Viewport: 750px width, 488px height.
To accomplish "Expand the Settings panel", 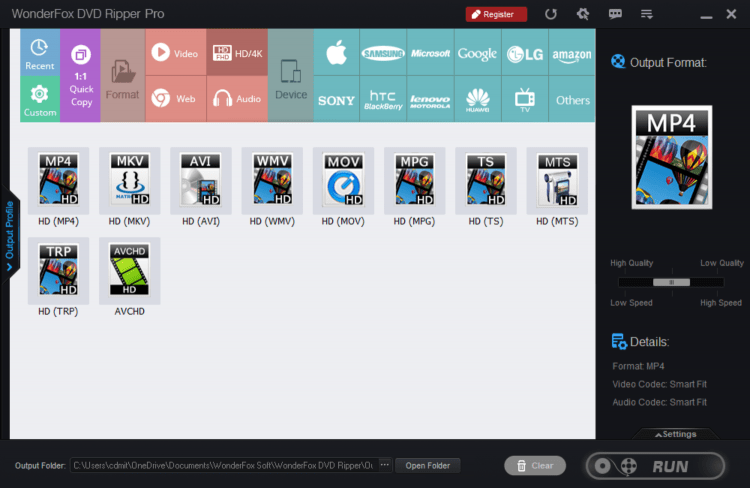I will click(676, 434).
